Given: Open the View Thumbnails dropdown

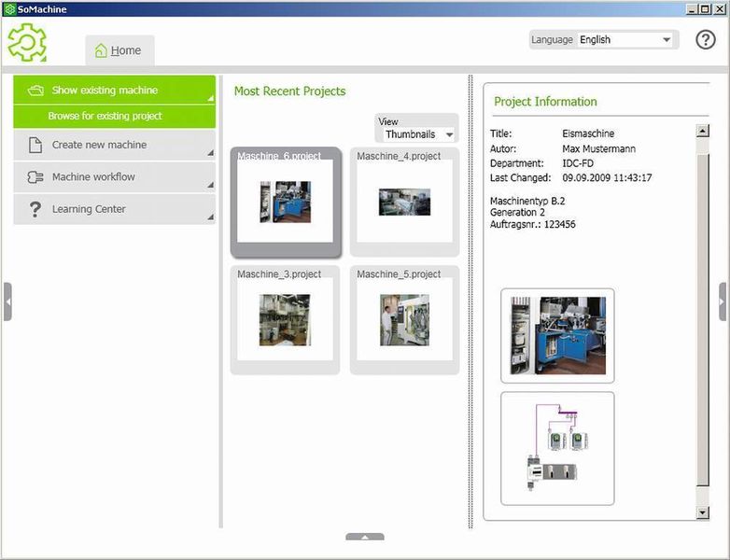Looking at the screenshot, I should (x=419, y=134).
